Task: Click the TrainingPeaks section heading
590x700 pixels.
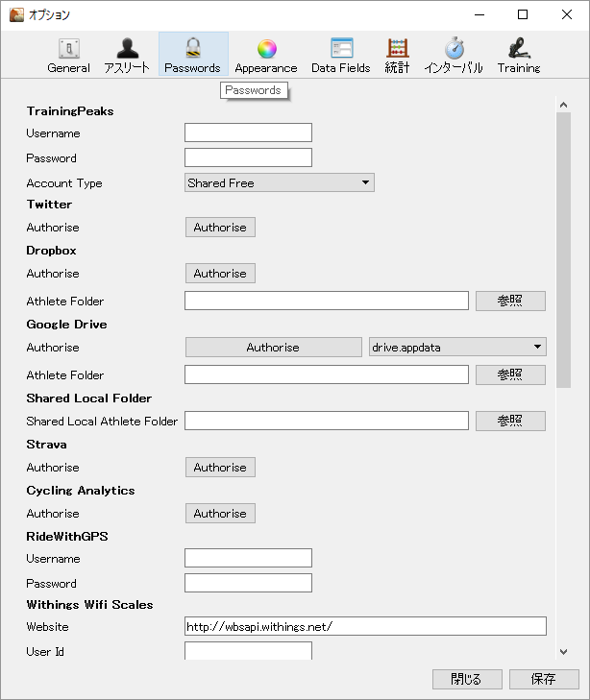Action: (70, 110)
